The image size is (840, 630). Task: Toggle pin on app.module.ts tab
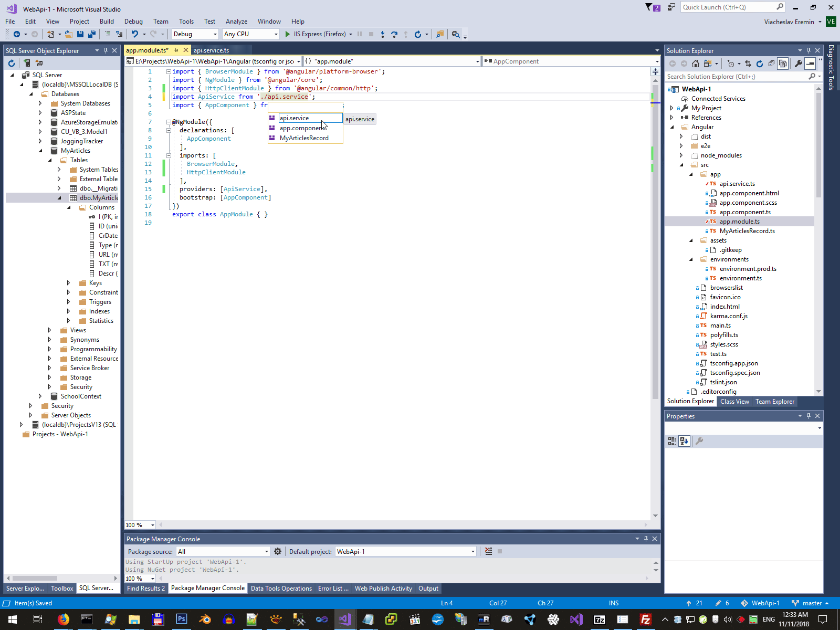(x=176, y=50)
